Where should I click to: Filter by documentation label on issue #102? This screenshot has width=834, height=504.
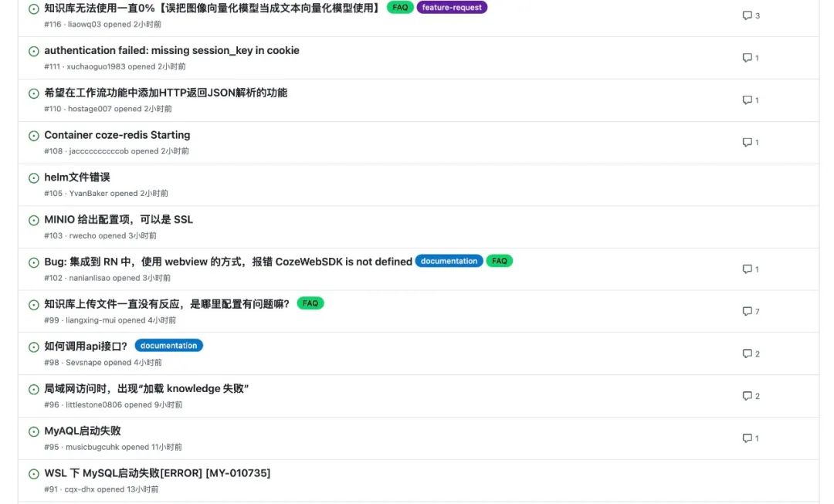449,261
